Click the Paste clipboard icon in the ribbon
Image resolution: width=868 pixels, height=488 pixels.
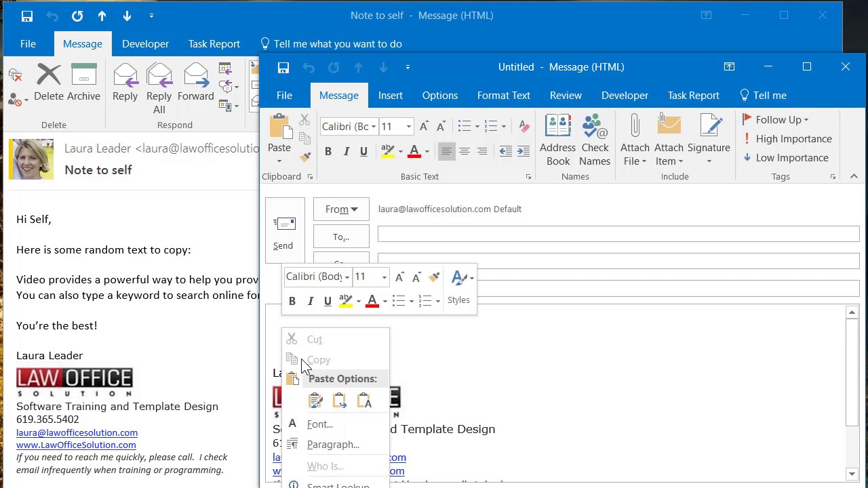pos(279,127)
